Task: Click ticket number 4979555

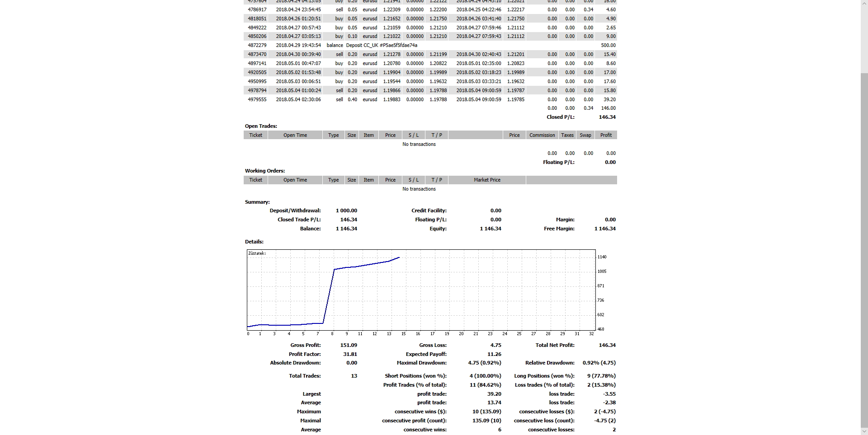Action: 257,99
